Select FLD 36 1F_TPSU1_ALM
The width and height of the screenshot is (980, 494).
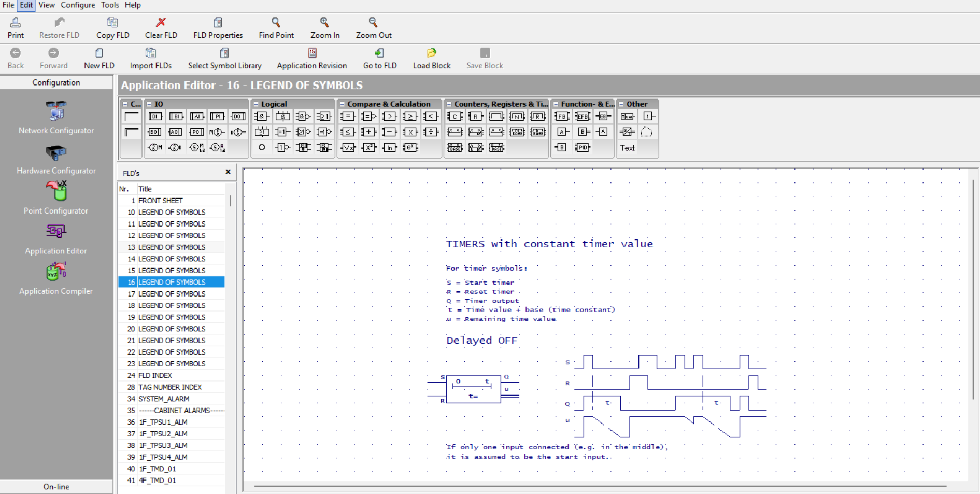[x=172, y=422]
